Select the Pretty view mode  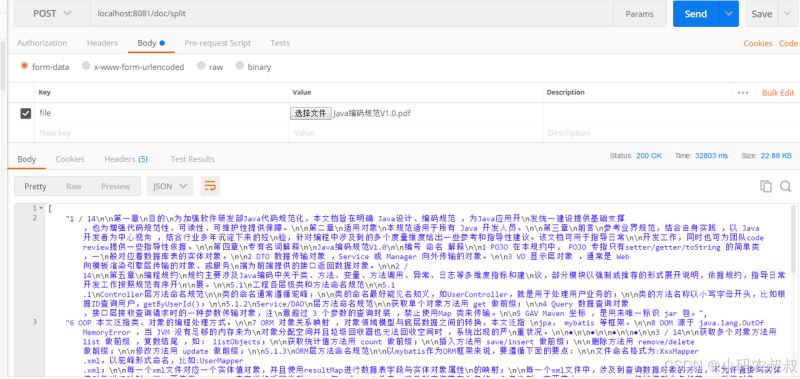point(35,186)
